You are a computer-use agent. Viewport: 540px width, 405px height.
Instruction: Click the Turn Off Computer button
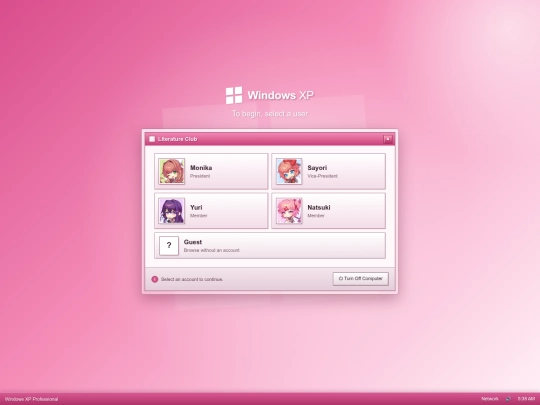pyautogui.click(x=361, y=279)
